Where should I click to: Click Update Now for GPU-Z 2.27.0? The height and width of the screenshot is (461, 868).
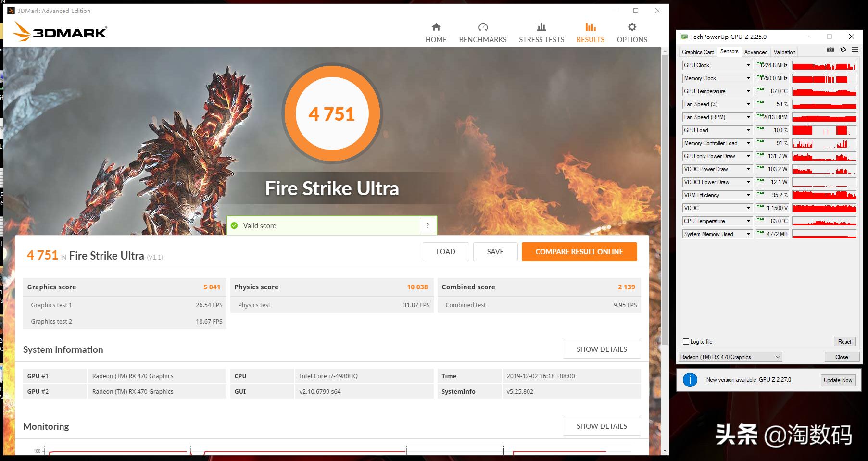tap(838, 380)
